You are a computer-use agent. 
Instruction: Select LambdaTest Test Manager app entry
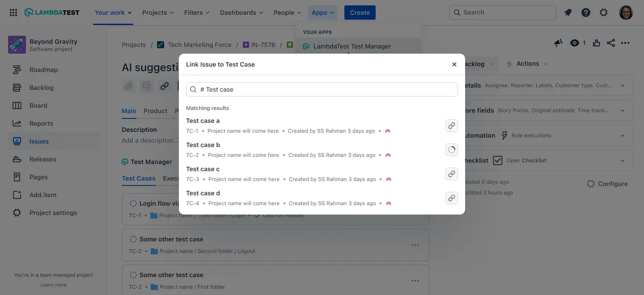[x=352, y=46]
